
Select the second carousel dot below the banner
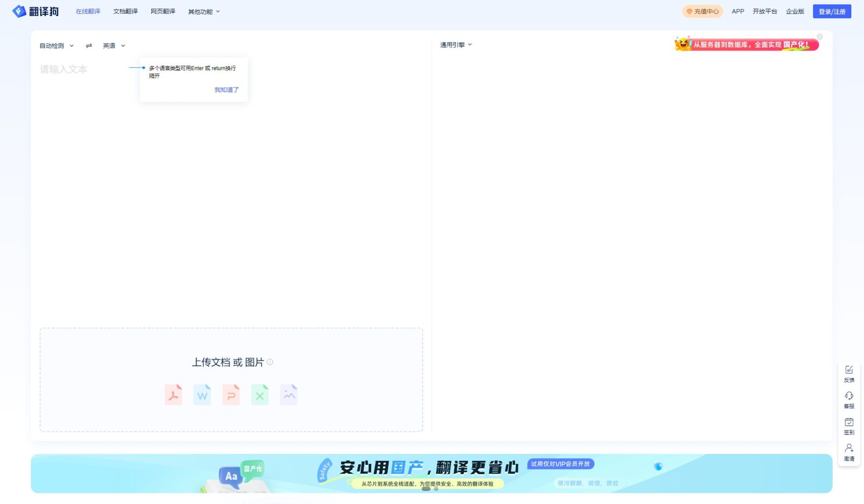point(435,489)
